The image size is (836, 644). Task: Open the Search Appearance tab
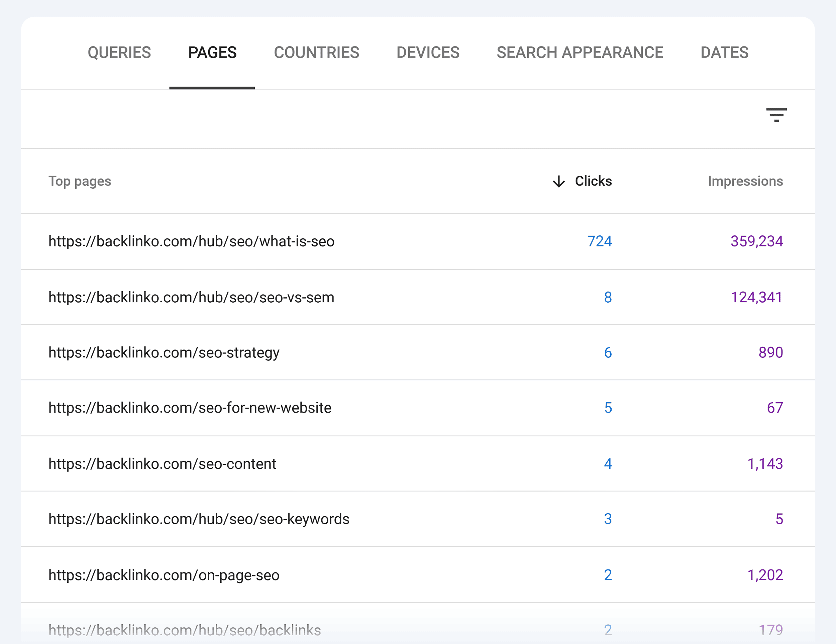click(580, 52)
